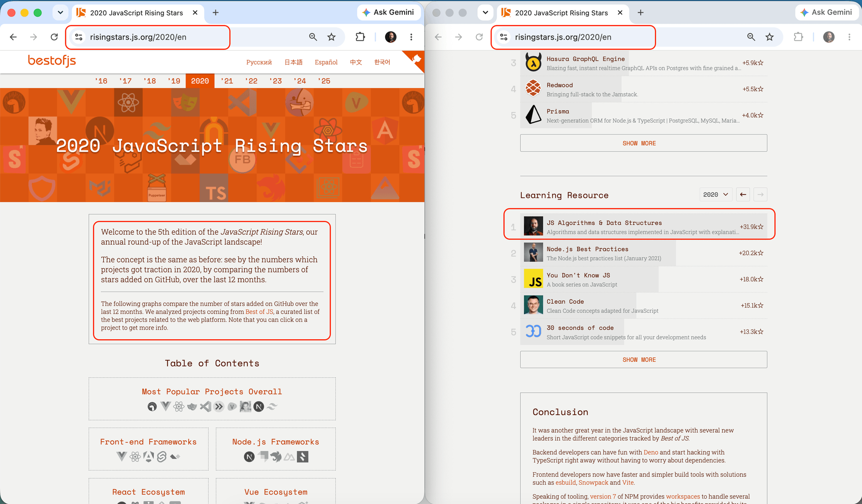Open Extensions puzzle icon in left window
862x504 pixels.
pyautogui.click(x=360, y=37)
